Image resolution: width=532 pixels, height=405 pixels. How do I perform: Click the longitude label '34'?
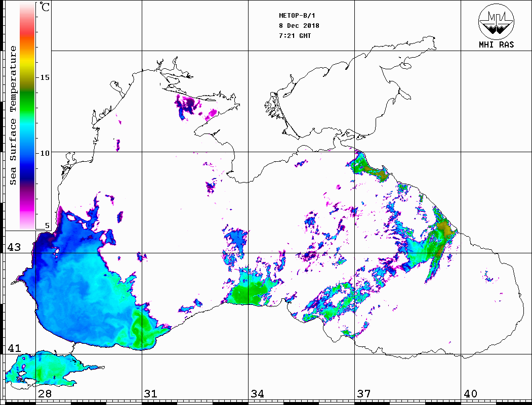(x=257, y=394)
